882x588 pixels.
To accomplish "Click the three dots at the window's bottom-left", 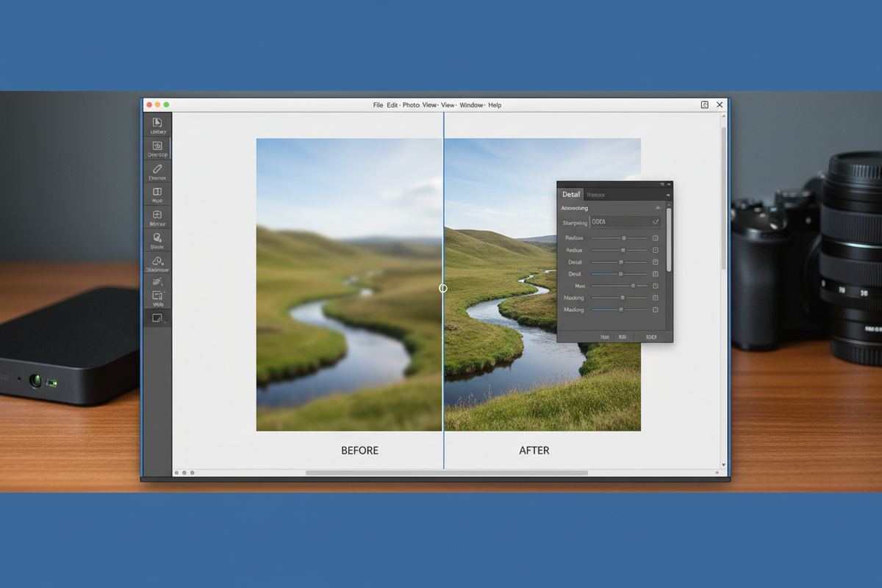I will click(x=184, y=473).
